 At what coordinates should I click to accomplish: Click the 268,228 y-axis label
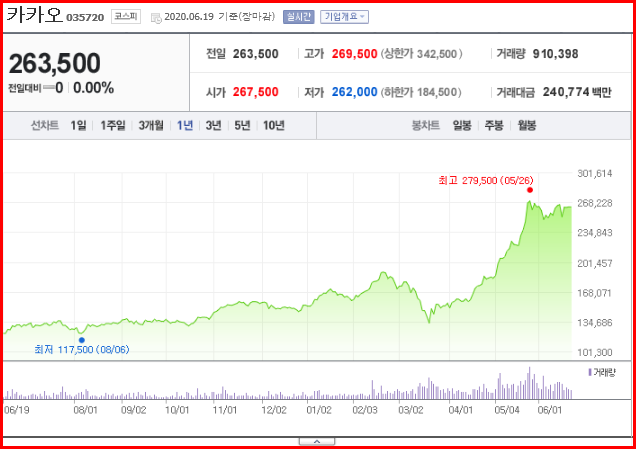pyautogui.click(x=595, y=203)
